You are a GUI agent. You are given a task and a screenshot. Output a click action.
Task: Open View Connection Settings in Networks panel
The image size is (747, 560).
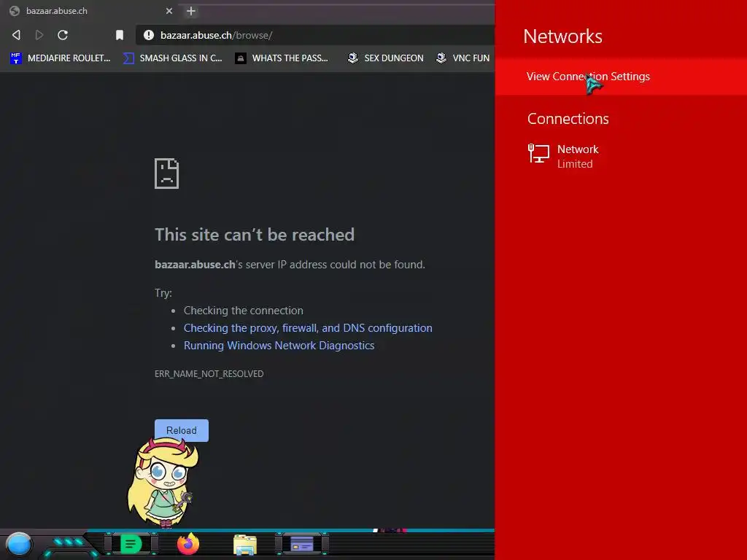(621, 77)
